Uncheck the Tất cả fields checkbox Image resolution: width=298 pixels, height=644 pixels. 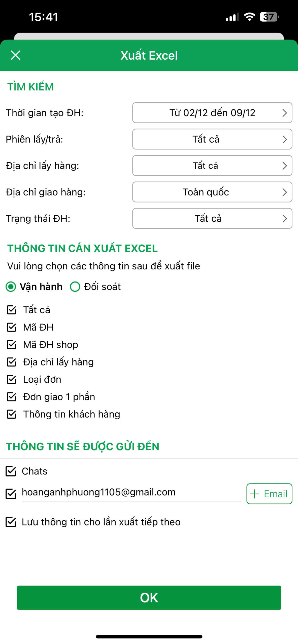point(12,310)
